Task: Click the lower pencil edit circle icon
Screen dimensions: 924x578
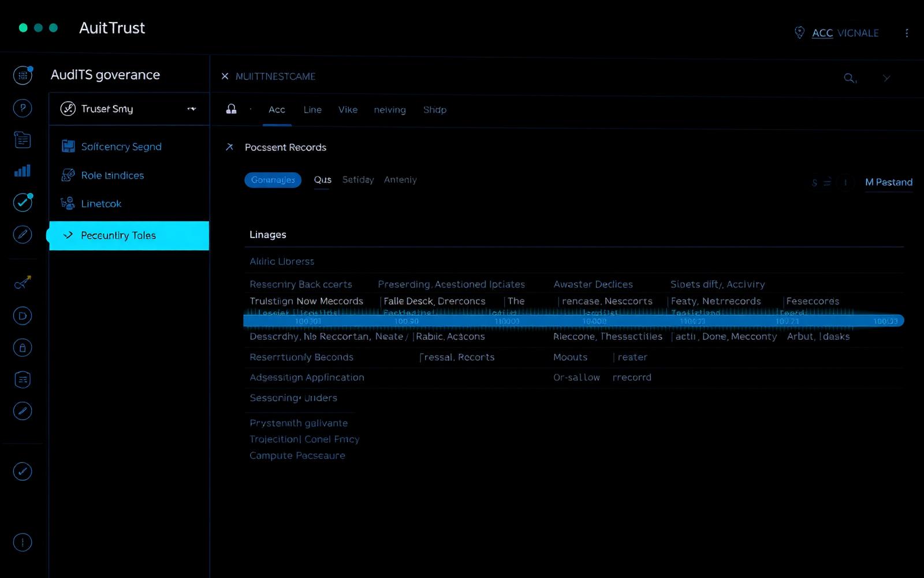Action: pyautogui.click(x=23, y=411)
